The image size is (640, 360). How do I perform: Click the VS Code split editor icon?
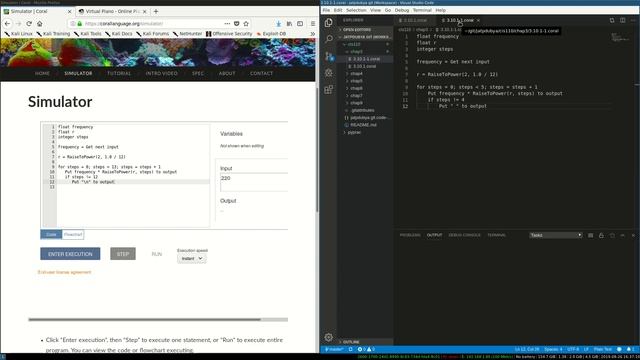(x=622, y=20)
